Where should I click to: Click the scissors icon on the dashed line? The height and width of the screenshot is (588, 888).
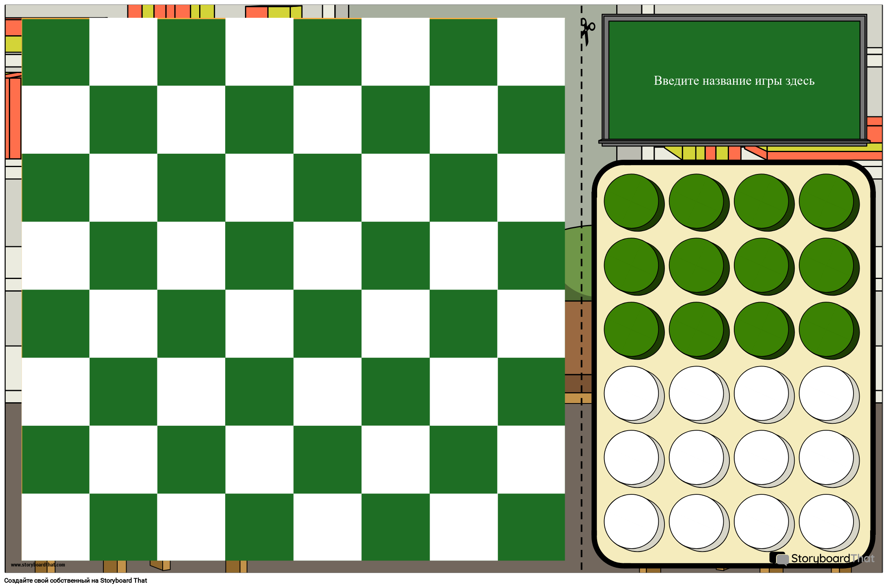pos(586,30)
